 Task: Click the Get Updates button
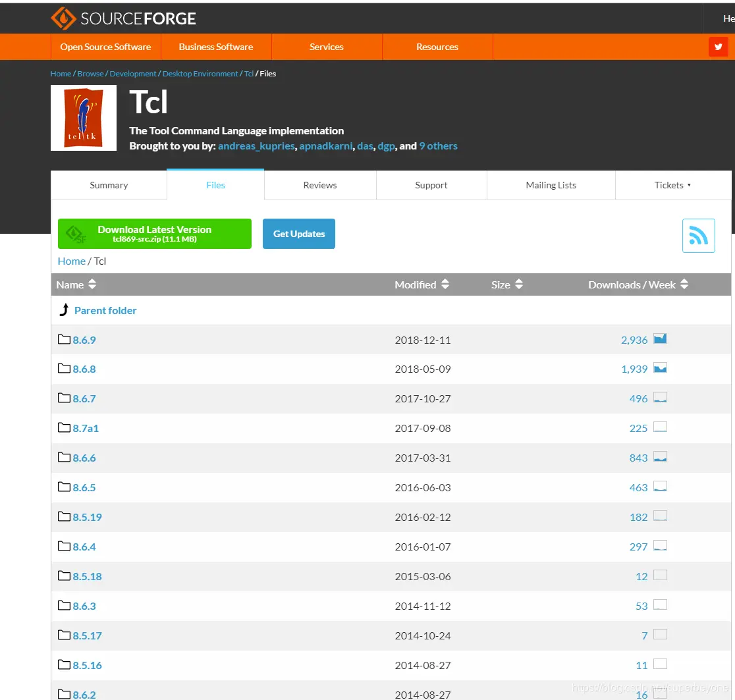coord(299,234)
